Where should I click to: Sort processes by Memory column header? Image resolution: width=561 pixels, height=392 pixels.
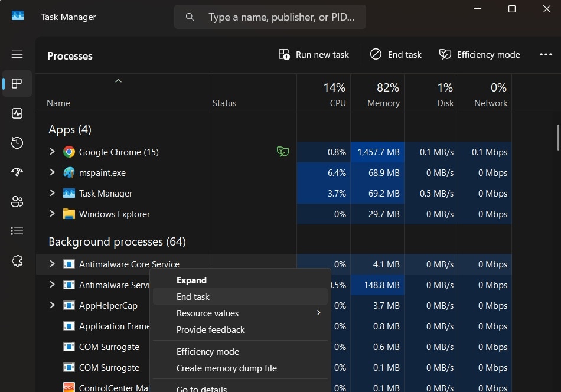pyautogui.click(x=377, y=94)
